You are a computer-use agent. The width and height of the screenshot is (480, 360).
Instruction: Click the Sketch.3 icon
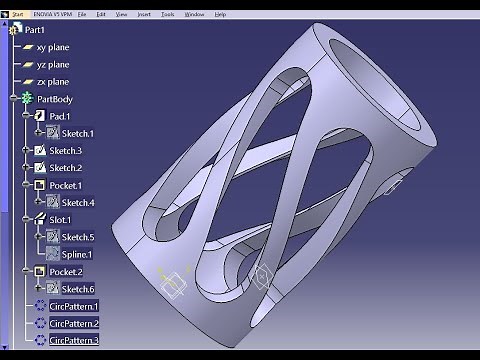tap(40, 150)
